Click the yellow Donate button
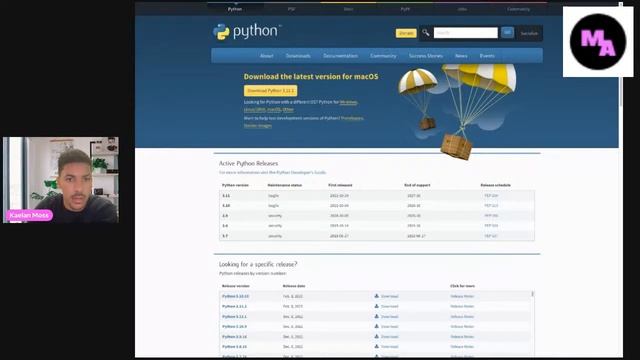 coord(406,33)
